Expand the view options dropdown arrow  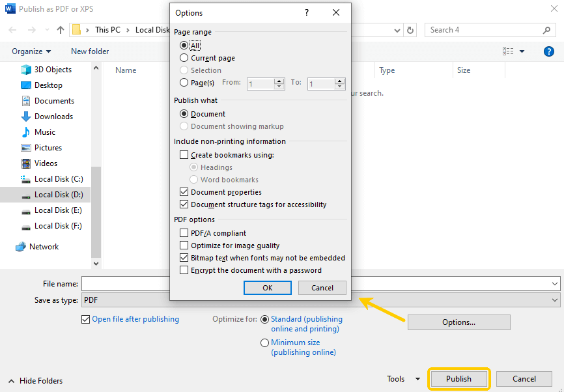coord(521,51)
